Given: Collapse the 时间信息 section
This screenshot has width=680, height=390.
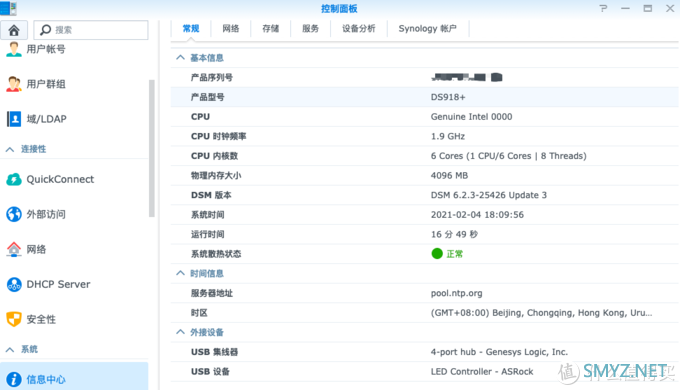Looking at the screenshot, I should click(180, 273).
